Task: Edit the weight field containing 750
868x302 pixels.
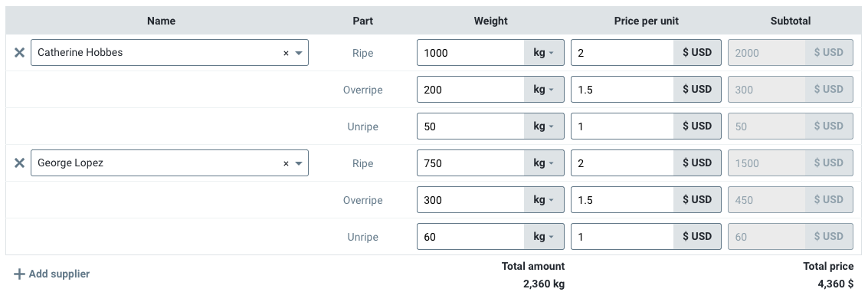Action: [470, 163]
